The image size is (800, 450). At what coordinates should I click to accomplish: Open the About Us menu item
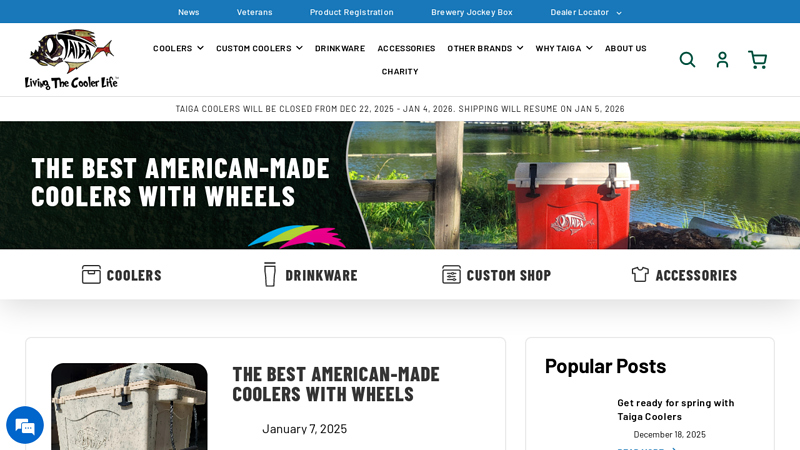point(626,48)
